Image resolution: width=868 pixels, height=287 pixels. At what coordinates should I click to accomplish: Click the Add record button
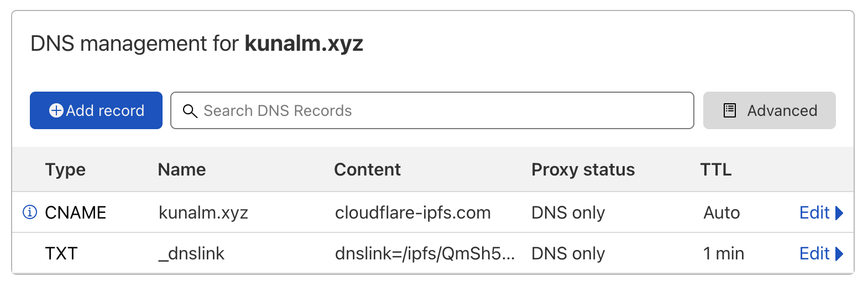[96, 110]
